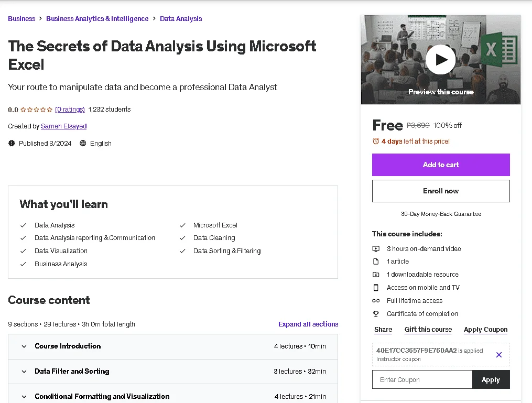Click the Enroll now button

click(441, 191)
